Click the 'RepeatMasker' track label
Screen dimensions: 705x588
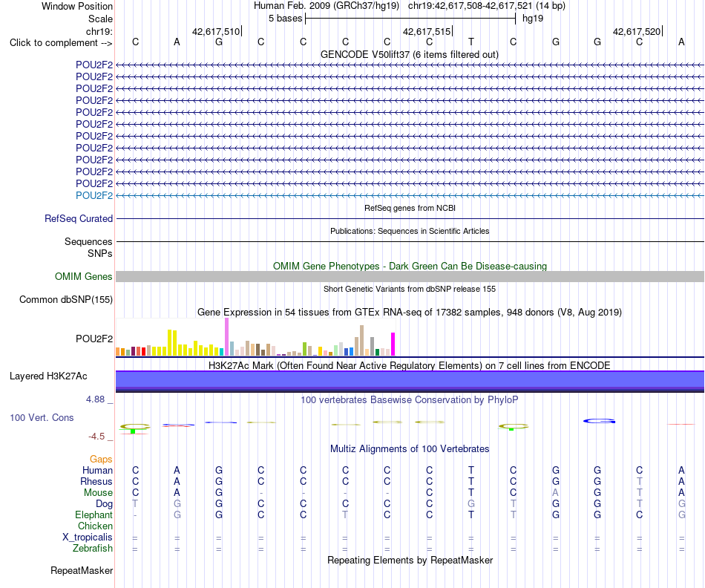tap(82, 570)
